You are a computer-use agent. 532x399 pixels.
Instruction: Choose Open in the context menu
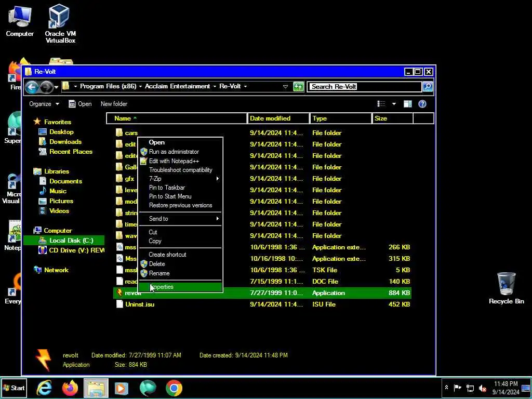click(x=180, y=142)
